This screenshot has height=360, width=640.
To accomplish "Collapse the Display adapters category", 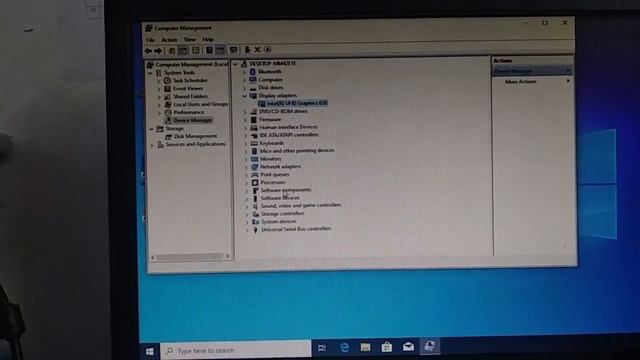I will tap(244, 96).
